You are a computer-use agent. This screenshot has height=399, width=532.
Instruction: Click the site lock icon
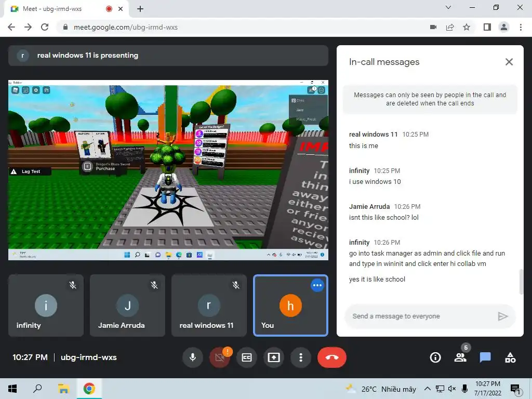pos(65,27)
